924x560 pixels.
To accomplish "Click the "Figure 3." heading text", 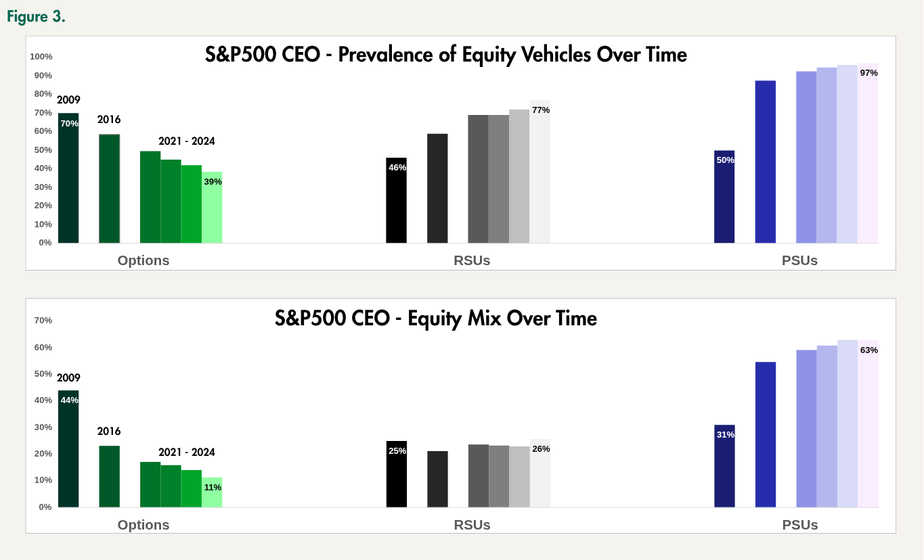I will [x=36, y=17].
